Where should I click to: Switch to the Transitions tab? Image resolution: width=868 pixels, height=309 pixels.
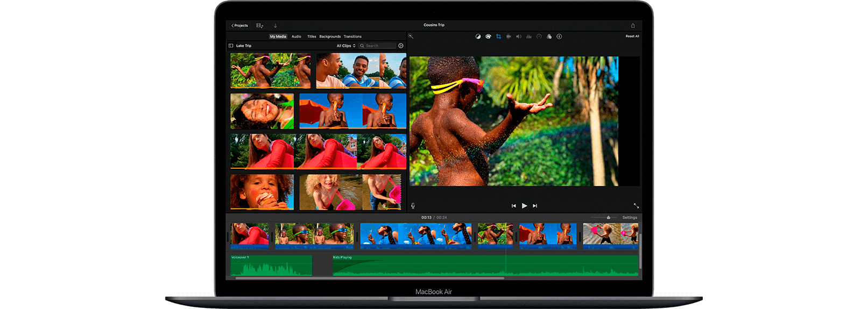tap(352, 37)
